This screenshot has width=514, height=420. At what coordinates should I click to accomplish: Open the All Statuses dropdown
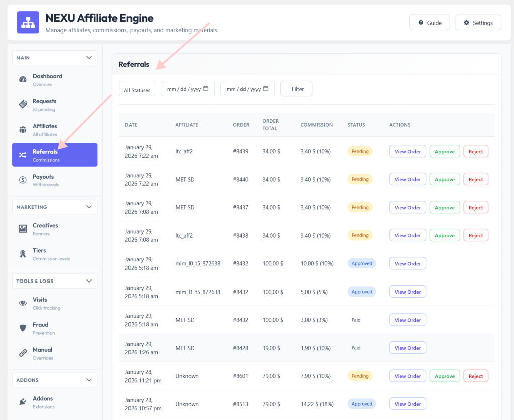[x=137, y=89]
